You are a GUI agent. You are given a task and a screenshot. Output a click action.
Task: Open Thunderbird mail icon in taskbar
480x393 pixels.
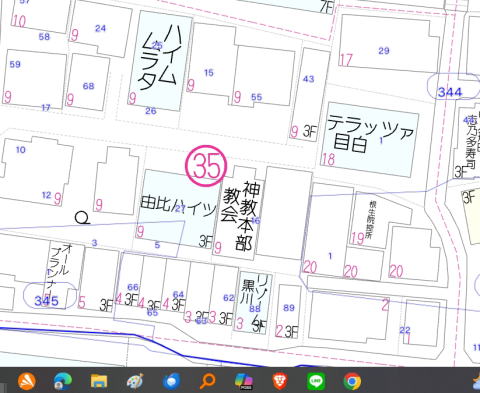click(172, 381)
